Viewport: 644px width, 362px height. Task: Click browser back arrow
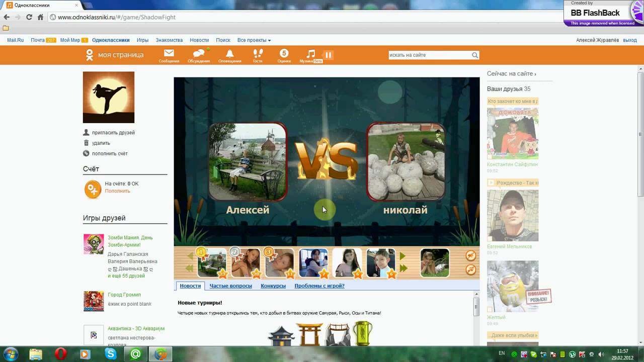coord(7,17)
